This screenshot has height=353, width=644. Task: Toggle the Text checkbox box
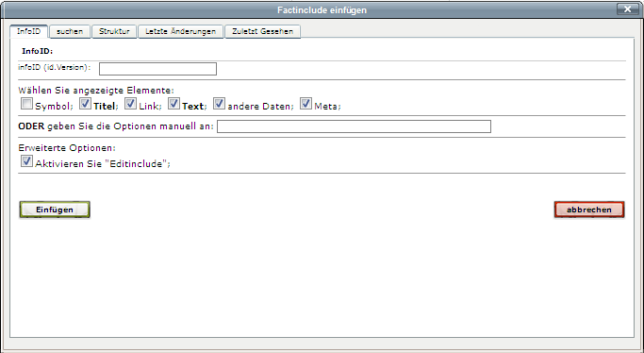pos(173,104)
